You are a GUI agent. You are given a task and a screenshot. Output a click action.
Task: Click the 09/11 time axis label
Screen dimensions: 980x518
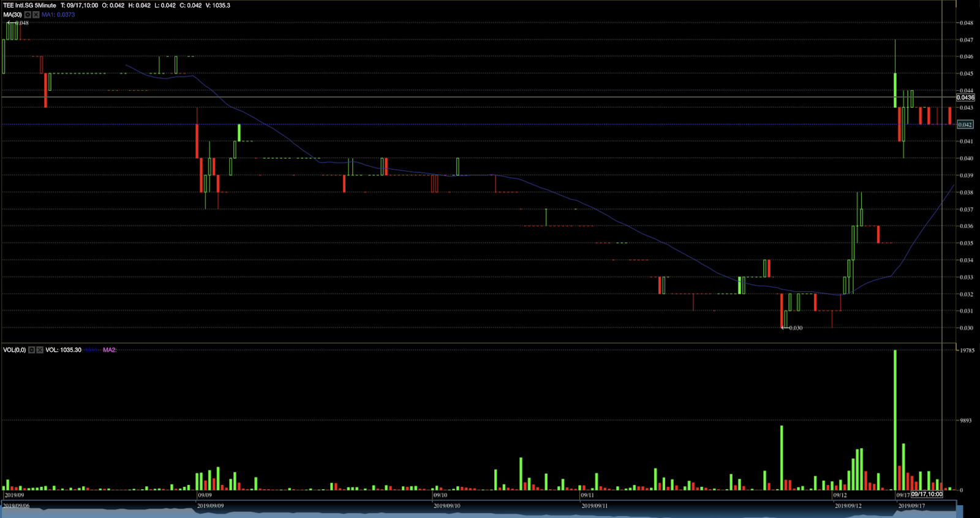[587, 495]
